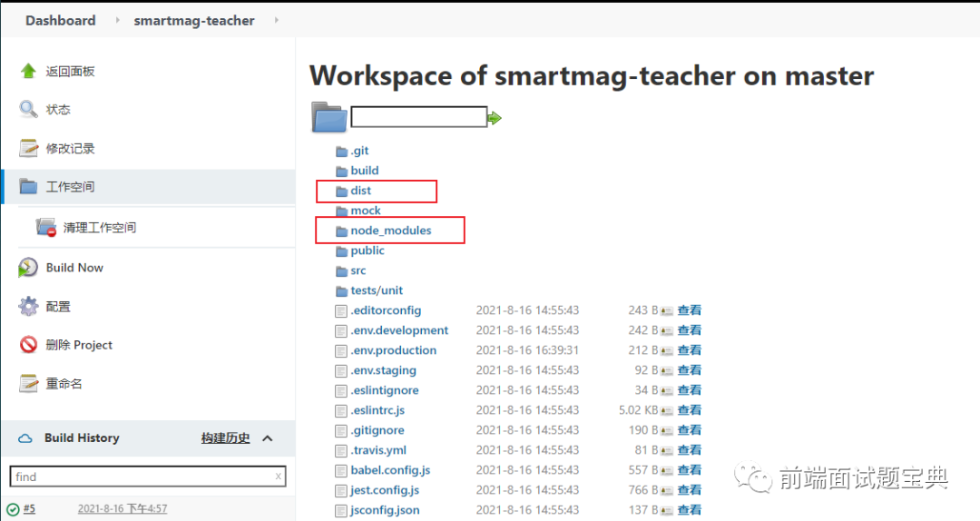Open the .env.production file
The width and height of the screenshot is (980, 521).
coord(393,351)
